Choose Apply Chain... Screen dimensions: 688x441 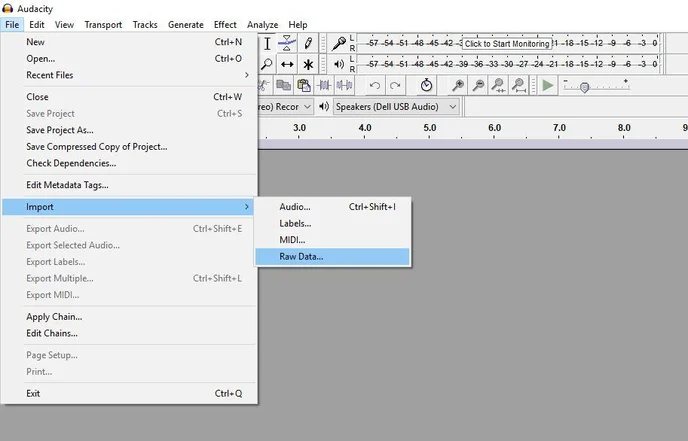129,316
